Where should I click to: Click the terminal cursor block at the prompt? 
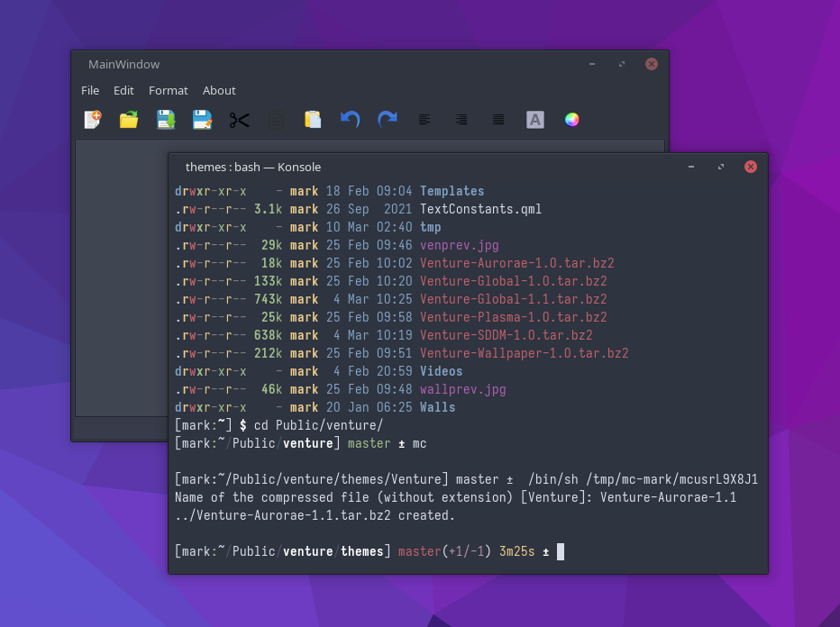pos(561,551)
